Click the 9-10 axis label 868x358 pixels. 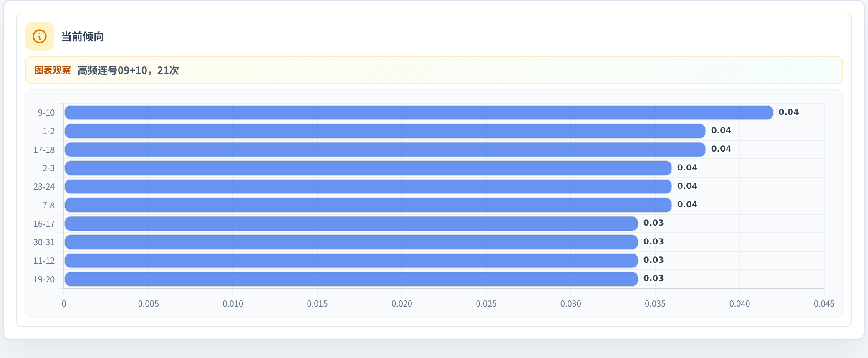click(46, 113)
